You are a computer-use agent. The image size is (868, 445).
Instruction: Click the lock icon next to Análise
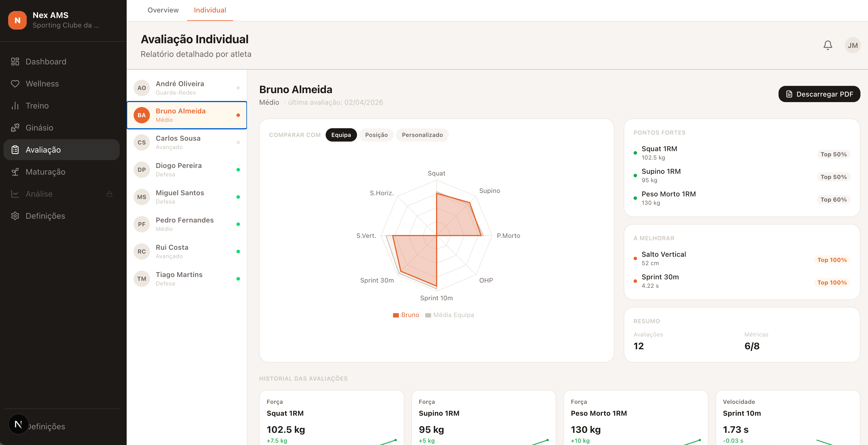pos(110,194)
